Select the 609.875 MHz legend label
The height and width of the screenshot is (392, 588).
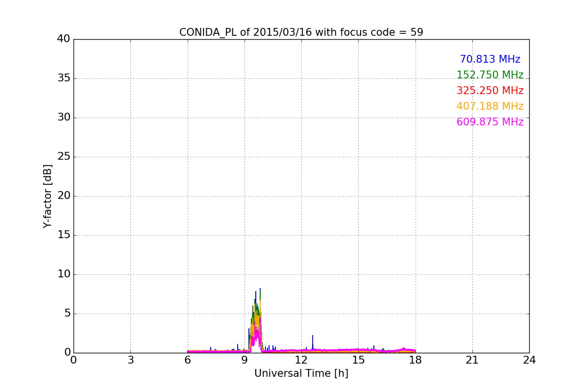coord(490,122)
